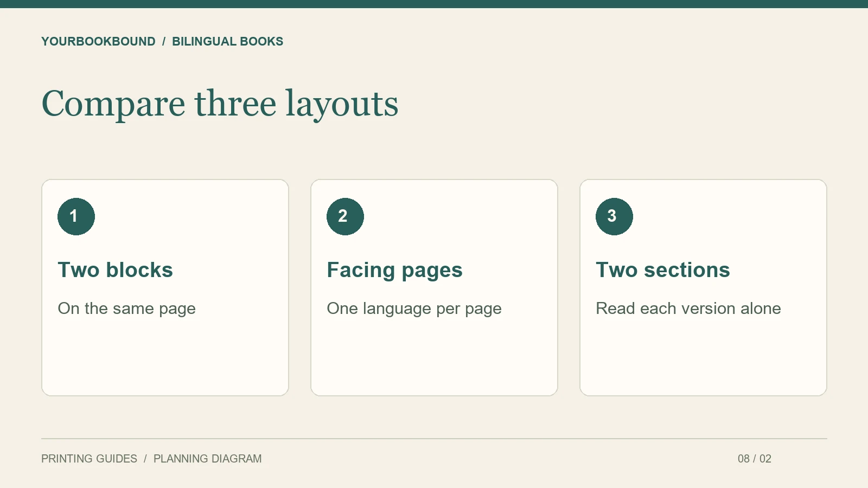The height and width of the screenshot is (488, 868).
Task: Click the BILINGUAL BOOKS header text
Action: [227, 42]
